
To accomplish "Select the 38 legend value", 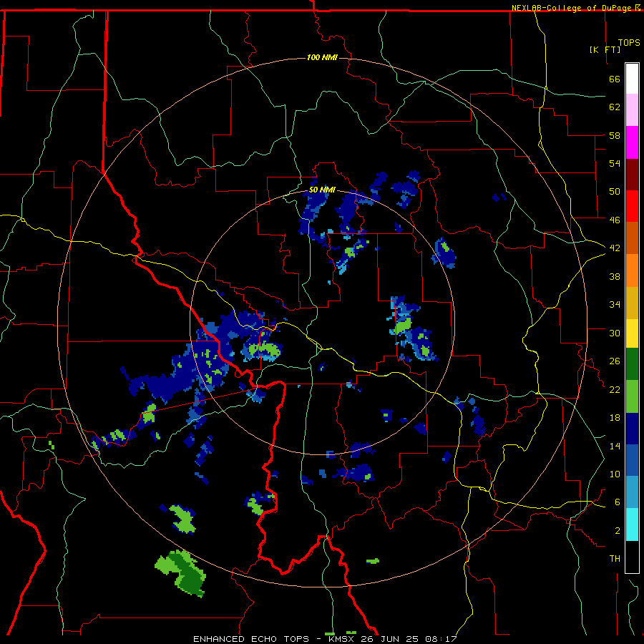I will (x=615, y=277).
